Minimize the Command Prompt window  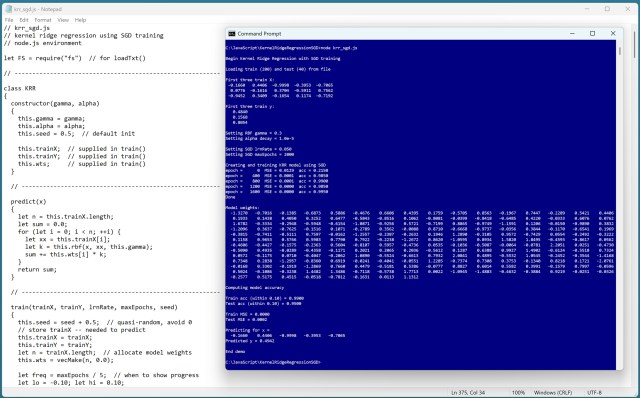point(572,33)
